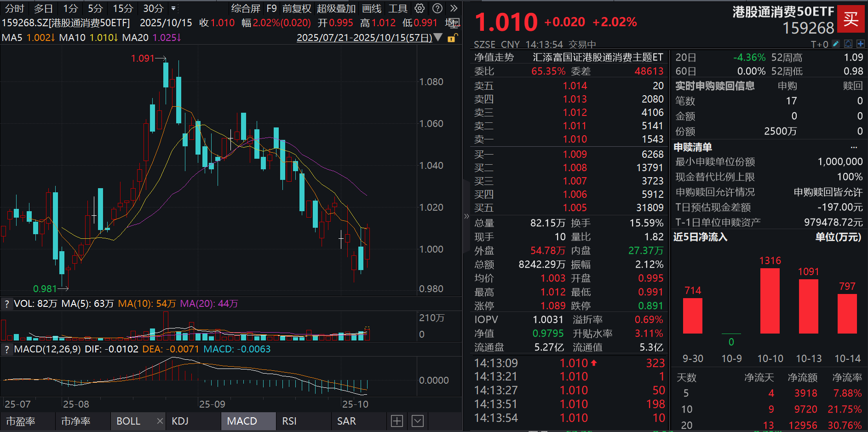Toggle the date range lock icon
Viewport: 868px width, 432px height.
click(452, 38)
